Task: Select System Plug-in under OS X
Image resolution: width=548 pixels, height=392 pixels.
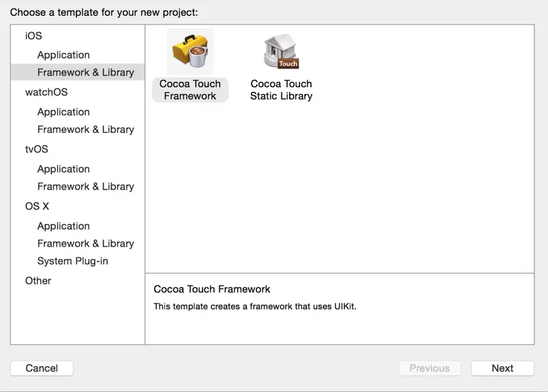Action: (x=73, y=261)
